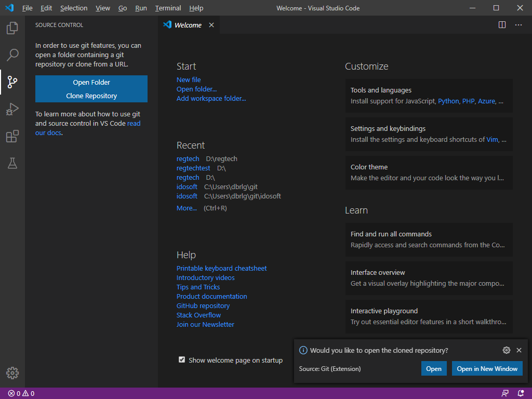Click the SOURCE CONTROL panel title

point(59,25)
